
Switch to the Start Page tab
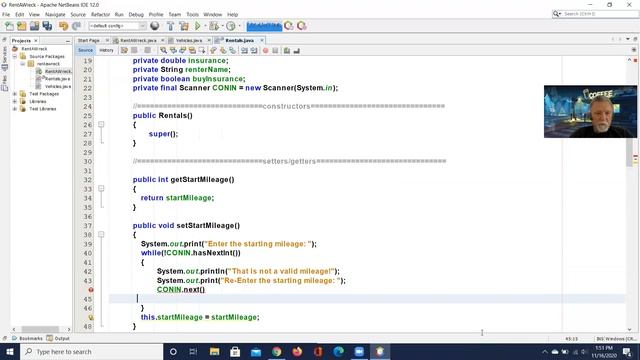[x=89, y=40]
